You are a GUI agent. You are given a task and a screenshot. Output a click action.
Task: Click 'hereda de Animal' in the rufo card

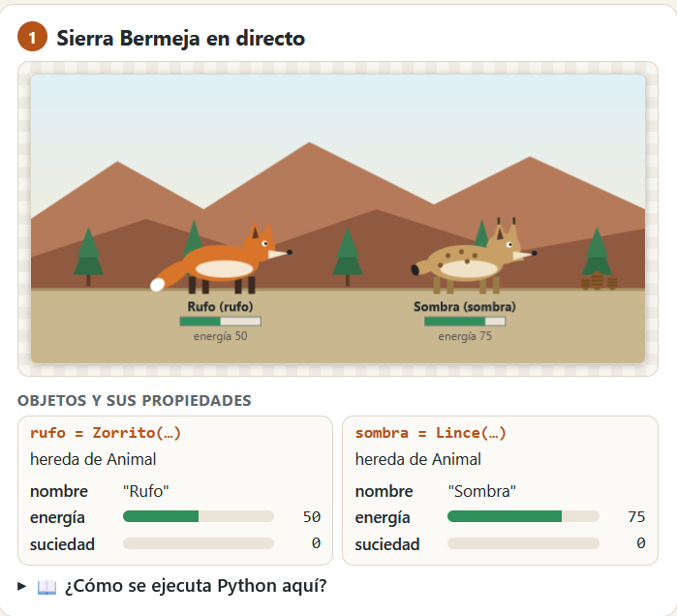tap(93, 459)
